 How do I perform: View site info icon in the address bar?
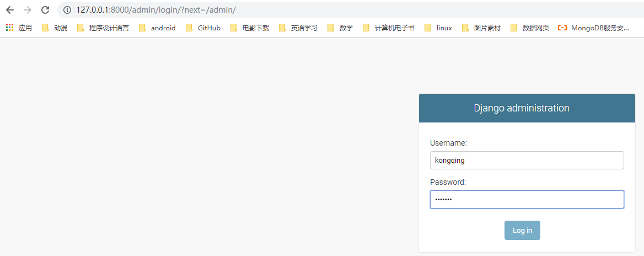(67, 10)
